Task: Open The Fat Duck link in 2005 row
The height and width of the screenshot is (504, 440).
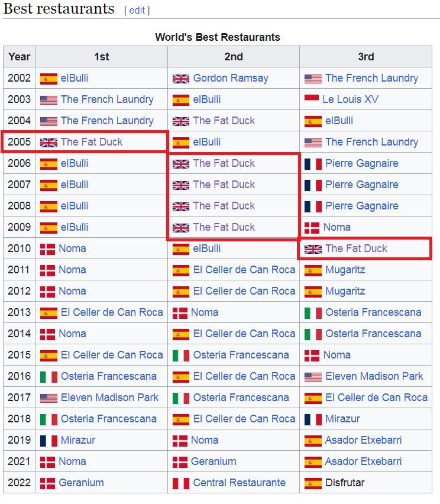Action: 92,142
